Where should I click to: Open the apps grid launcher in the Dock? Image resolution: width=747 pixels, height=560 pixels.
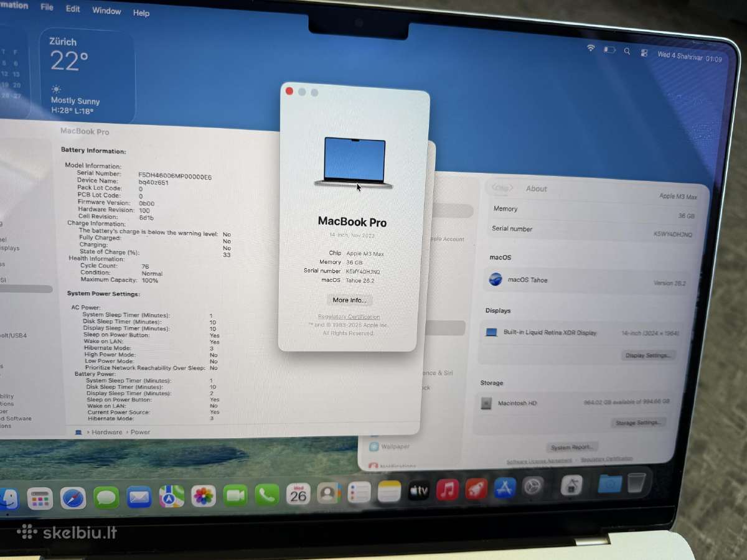coord(40,498)
